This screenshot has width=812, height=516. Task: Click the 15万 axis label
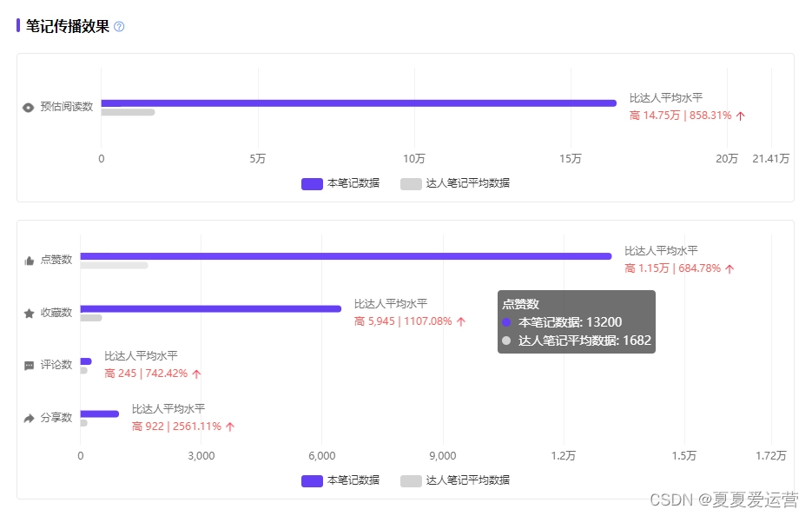[571, 159]
